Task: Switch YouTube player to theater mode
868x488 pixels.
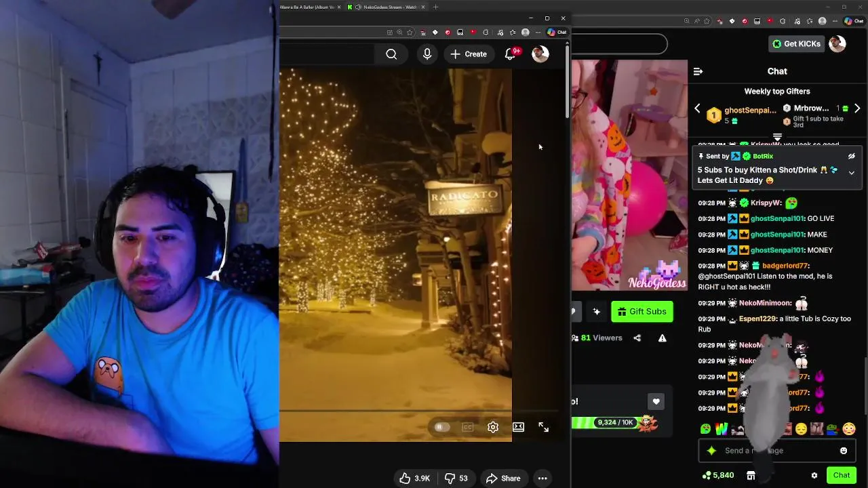Action: (x=518, y=427)
